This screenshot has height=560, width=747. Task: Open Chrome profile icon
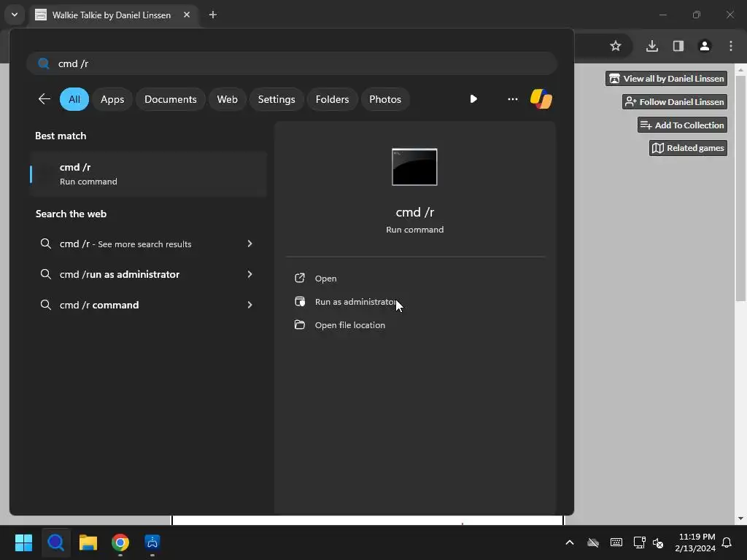[x=705, y=46]
